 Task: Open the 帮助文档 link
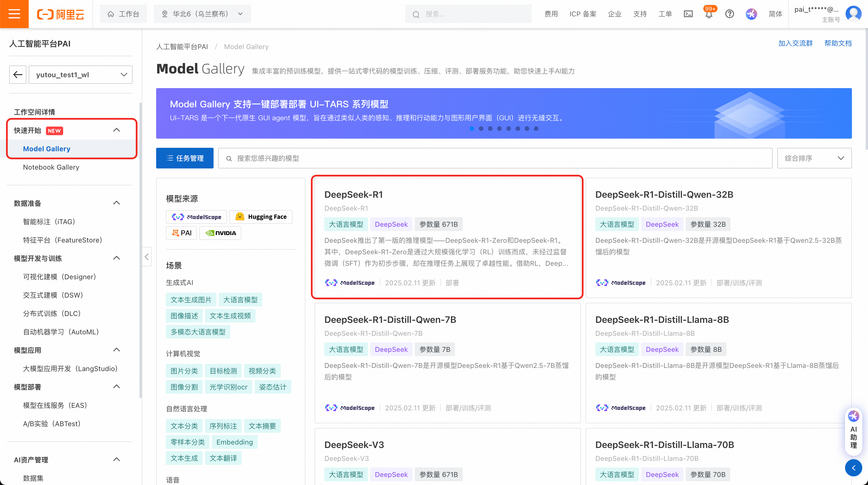[838, 43]
